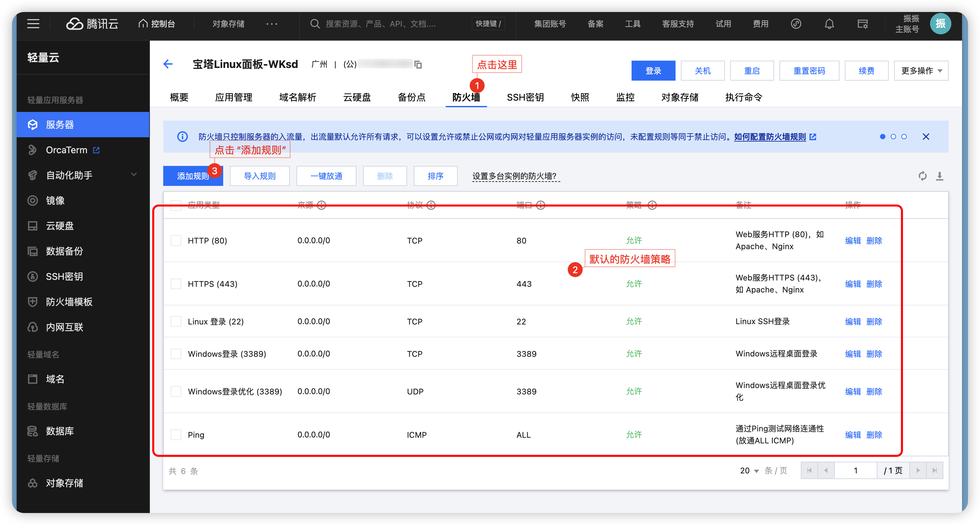This screenshot has width=980, height=525.
Task: Switch to the 应用管理 tab
Action: [234, 97]
